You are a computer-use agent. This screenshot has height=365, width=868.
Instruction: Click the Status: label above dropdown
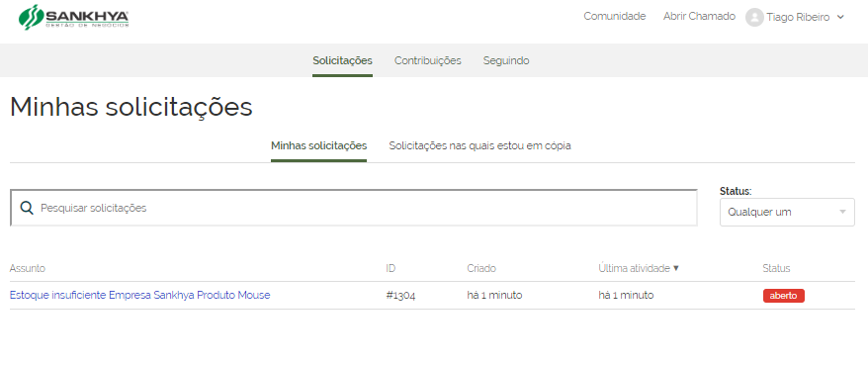736,191
